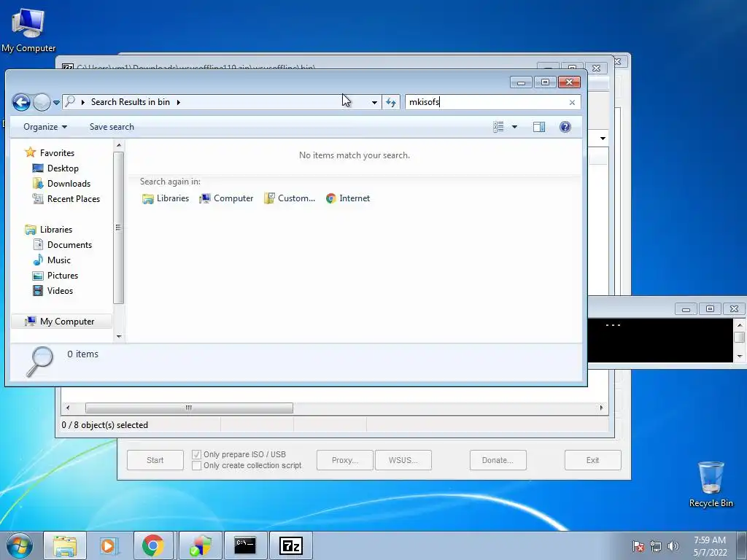
Task: Open Recent Places in sidebar
Action: click(73, 198)
